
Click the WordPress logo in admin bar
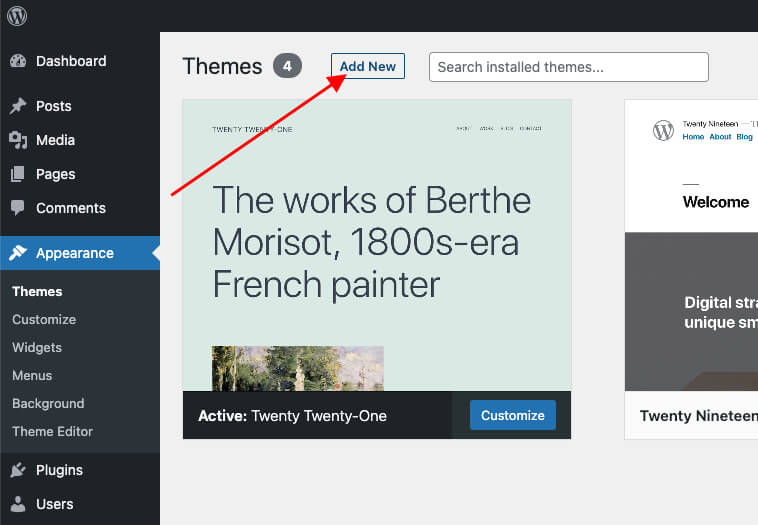17,16
